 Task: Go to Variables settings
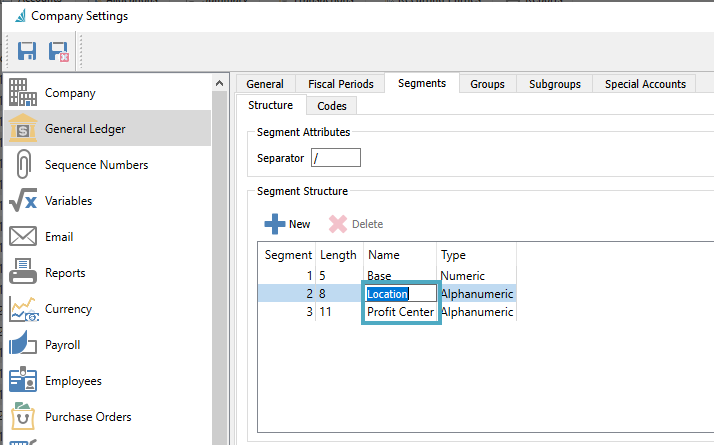(68, 201)
